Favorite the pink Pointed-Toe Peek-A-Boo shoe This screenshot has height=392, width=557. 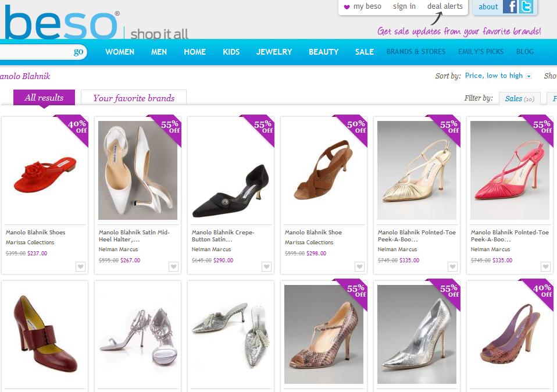(545, 266)
